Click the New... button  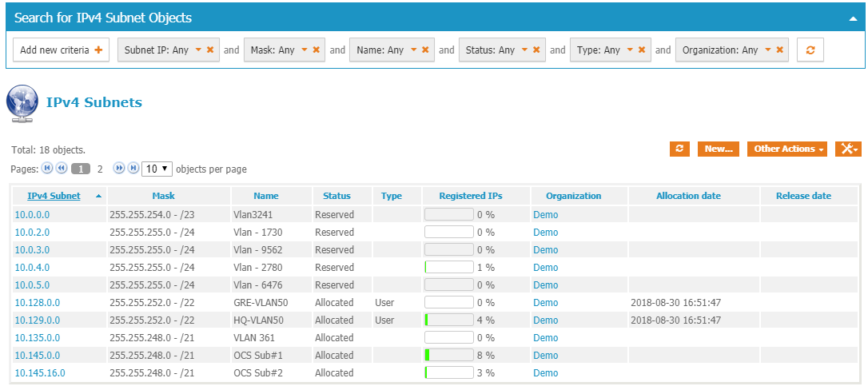coord(719,149)
